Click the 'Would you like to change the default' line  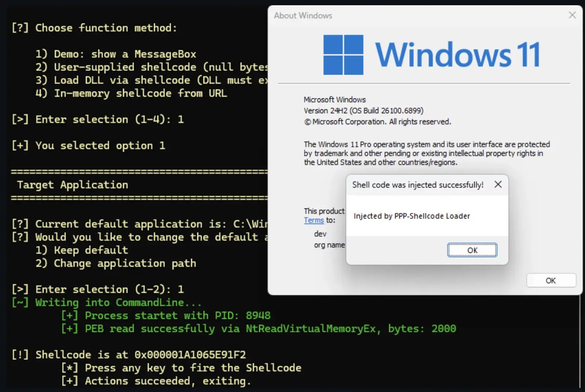tap(140, 237)
